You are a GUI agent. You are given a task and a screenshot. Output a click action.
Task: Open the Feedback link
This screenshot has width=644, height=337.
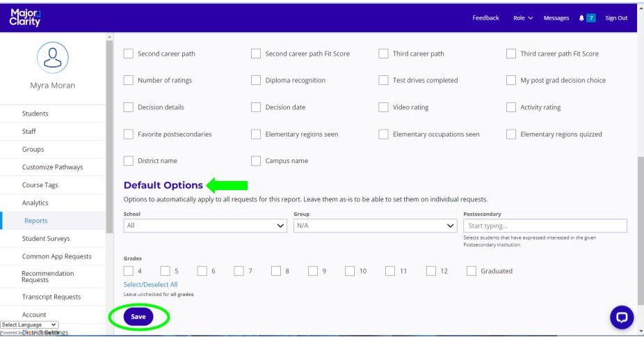(x=485, y=18)
